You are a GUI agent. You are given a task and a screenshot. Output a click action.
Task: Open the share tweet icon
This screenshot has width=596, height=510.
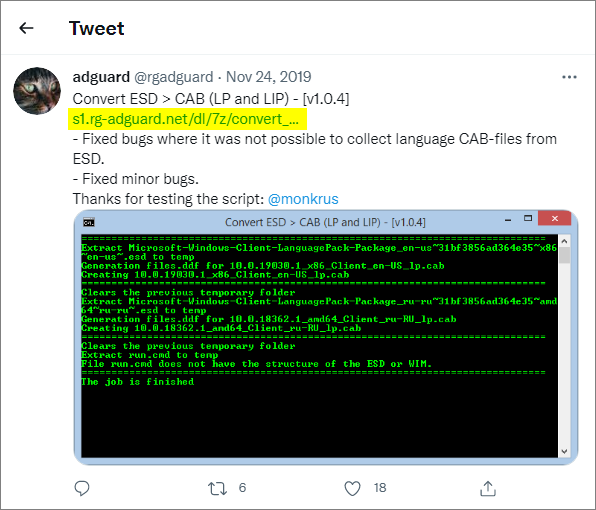point(488,488)
